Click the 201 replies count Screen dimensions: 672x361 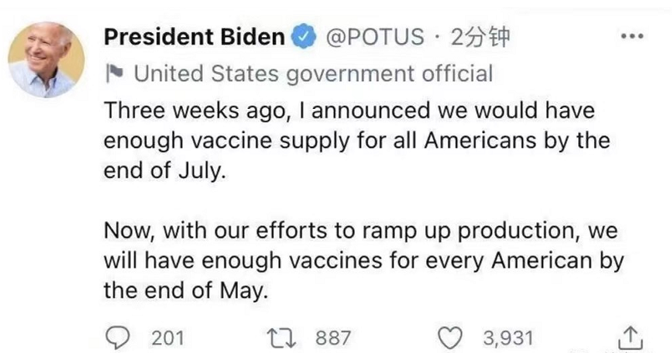[x=168, y=338]
